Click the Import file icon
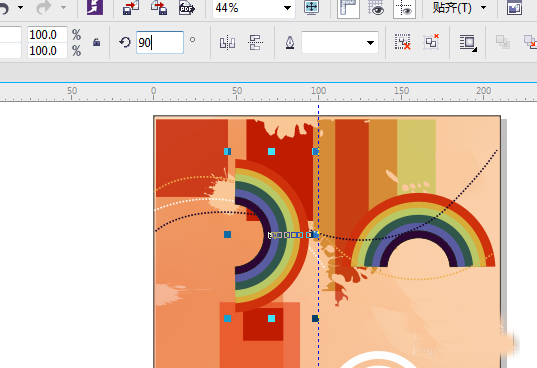Viewport: 537px width, 368px height. tap(131, 8)
